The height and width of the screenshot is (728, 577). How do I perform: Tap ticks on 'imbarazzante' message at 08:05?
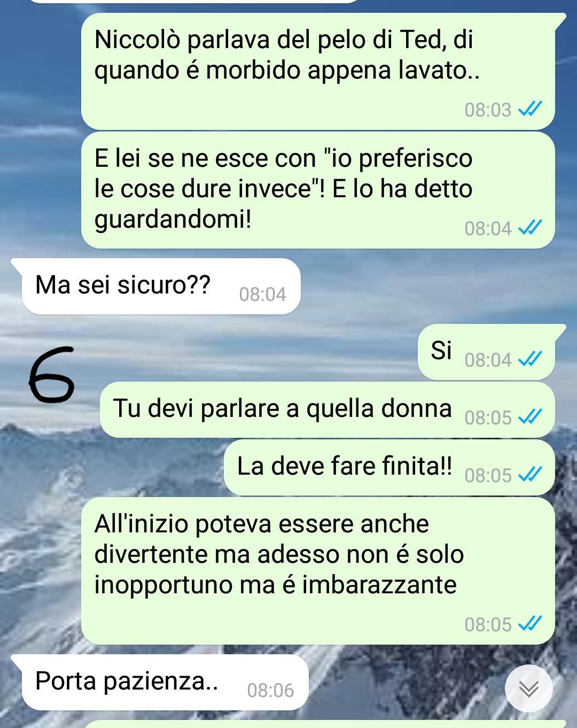click(531, 624)
